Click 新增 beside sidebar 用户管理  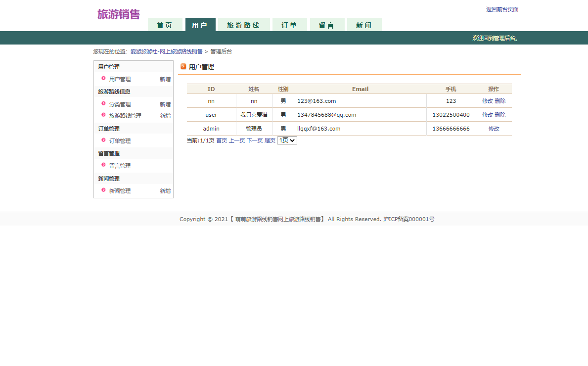click(x=165, y=79)
